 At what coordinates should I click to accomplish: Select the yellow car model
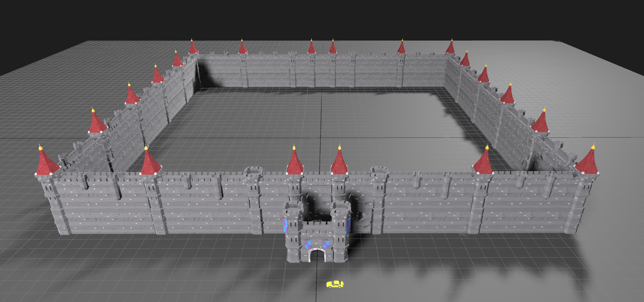tap(335, 284)
